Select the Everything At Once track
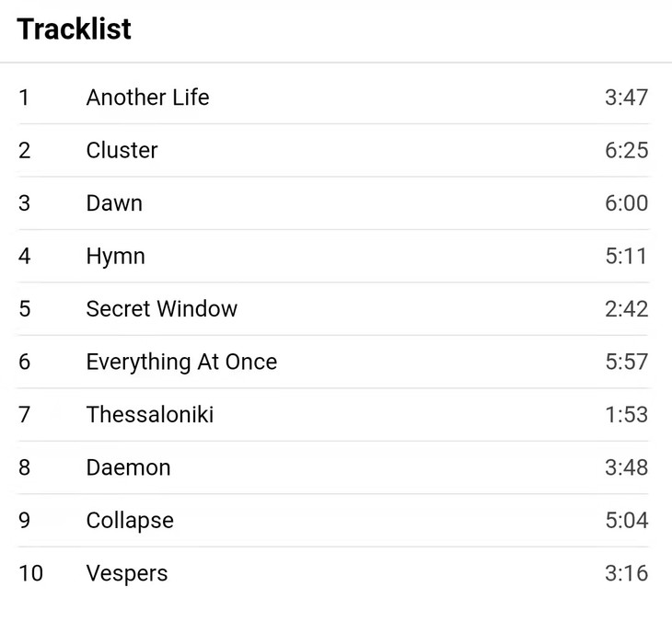This screenshot has width=672, height=622. point(181,363)
